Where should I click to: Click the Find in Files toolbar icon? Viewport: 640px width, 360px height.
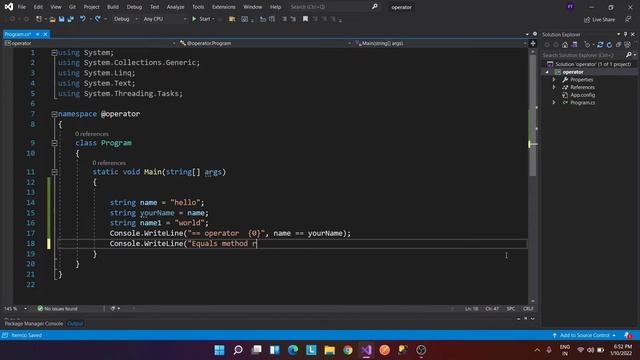[x=232, y=19]
